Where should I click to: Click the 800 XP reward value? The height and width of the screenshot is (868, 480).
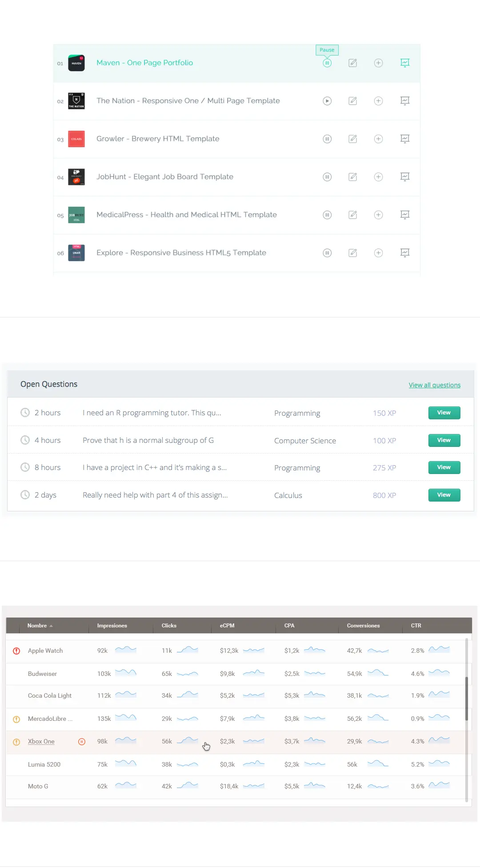point(384,495)
